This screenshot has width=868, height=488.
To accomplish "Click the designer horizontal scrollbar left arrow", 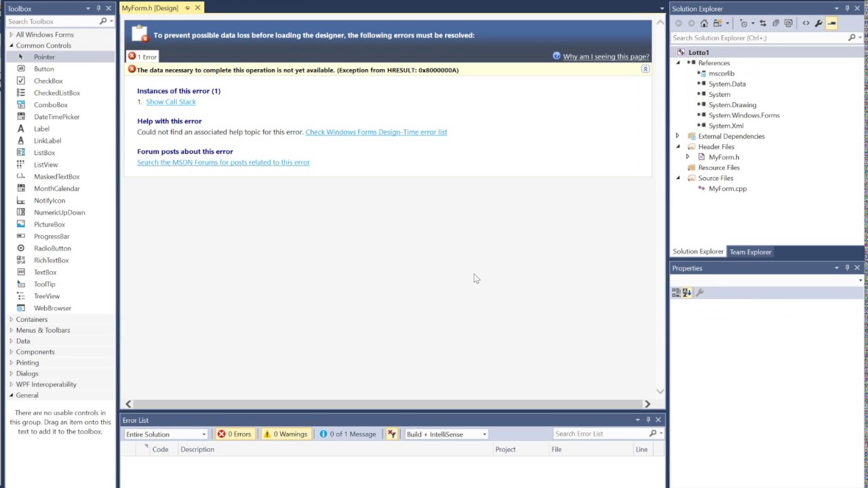I will [128, 404].
